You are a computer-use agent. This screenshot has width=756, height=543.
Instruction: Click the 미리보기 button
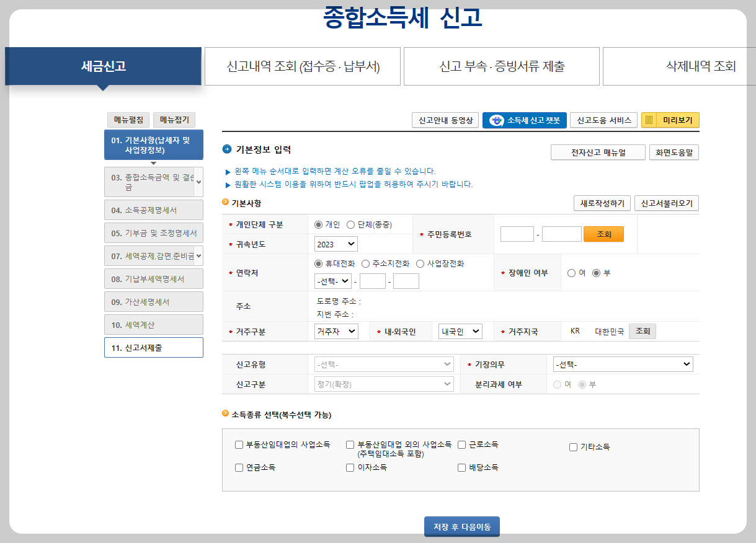coord(670,120)
